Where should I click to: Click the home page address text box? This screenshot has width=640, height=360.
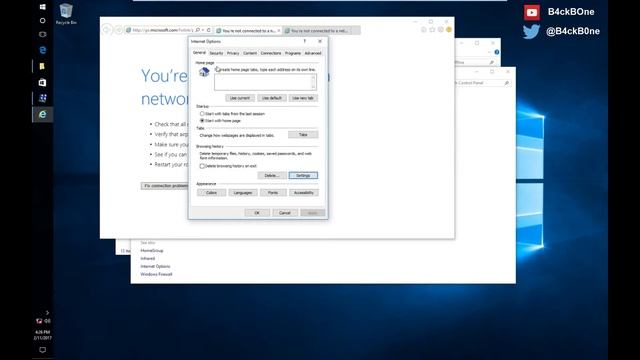(262, 82)
